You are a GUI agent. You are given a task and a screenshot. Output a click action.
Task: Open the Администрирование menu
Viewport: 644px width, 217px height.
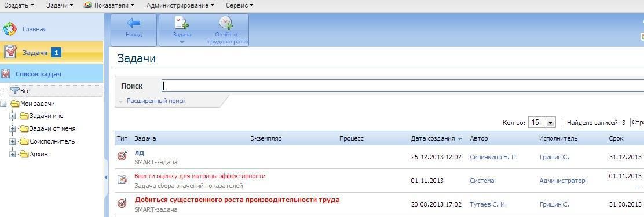[180, 5]
